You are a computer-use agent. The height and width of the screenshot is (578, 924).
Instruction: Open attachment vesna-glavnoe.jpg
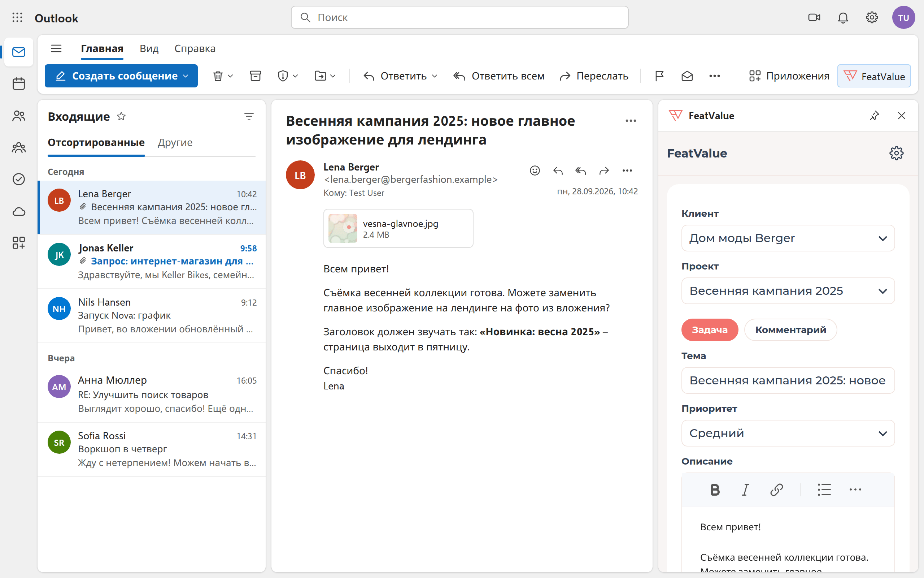pos(398,228)
